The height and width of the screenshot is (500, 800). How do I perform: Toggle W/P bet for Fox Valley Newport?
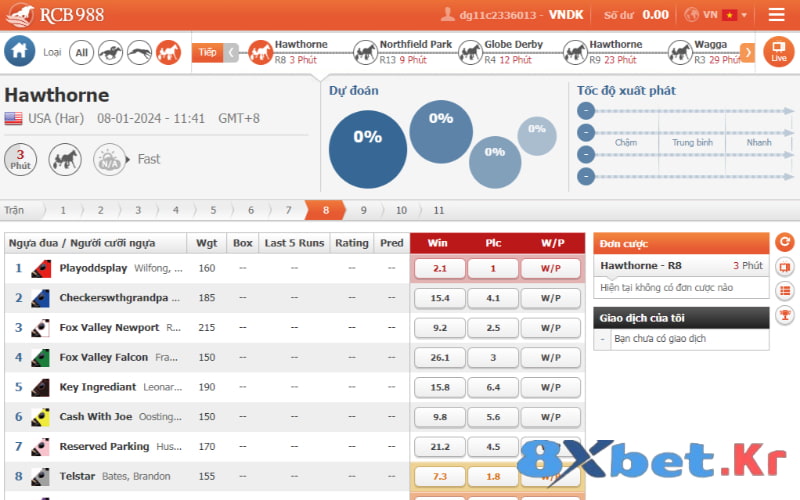[x=550, y=328]
